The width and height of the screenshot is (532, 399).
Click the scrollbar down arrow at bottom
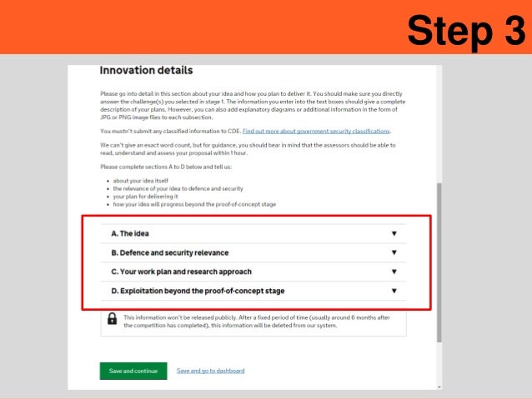pos(439,387)
